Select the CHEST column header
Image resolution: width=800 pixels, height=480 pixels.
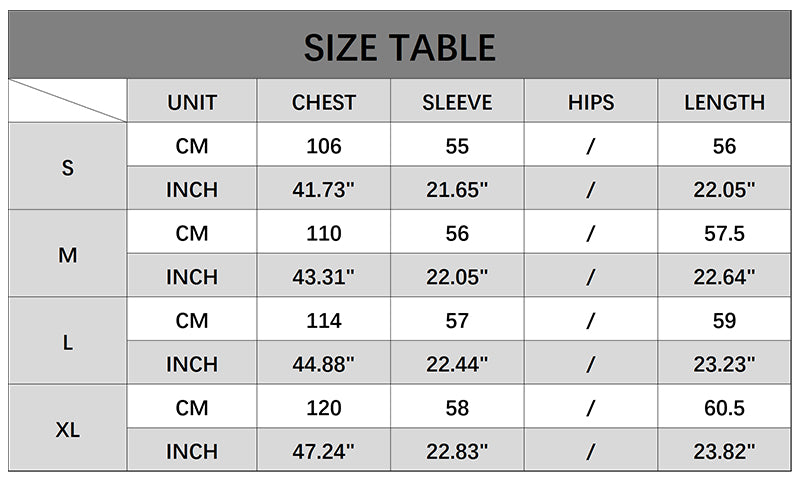[x=324, y=102]
